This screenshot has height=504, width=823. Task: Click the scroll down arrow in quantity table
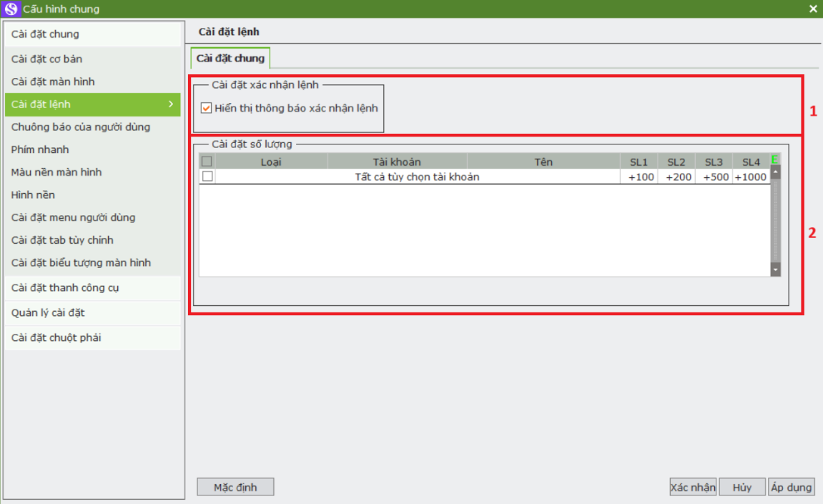776,270
